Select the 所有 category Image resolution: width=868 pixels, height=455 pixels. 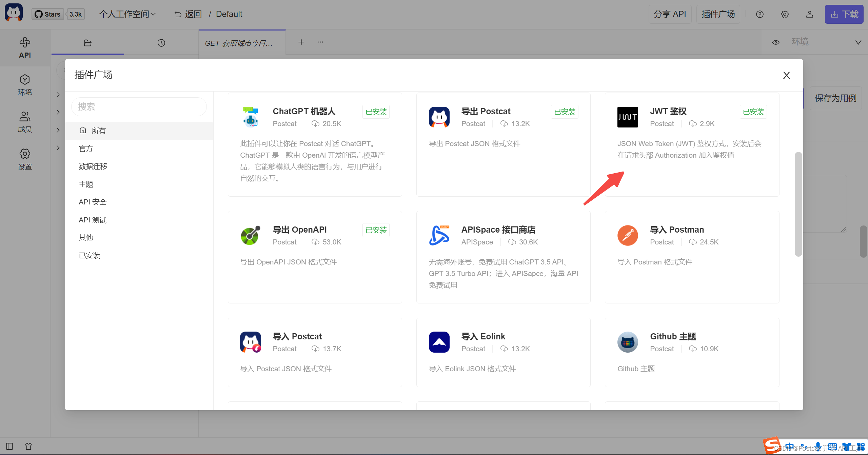[x=139, y=131]
